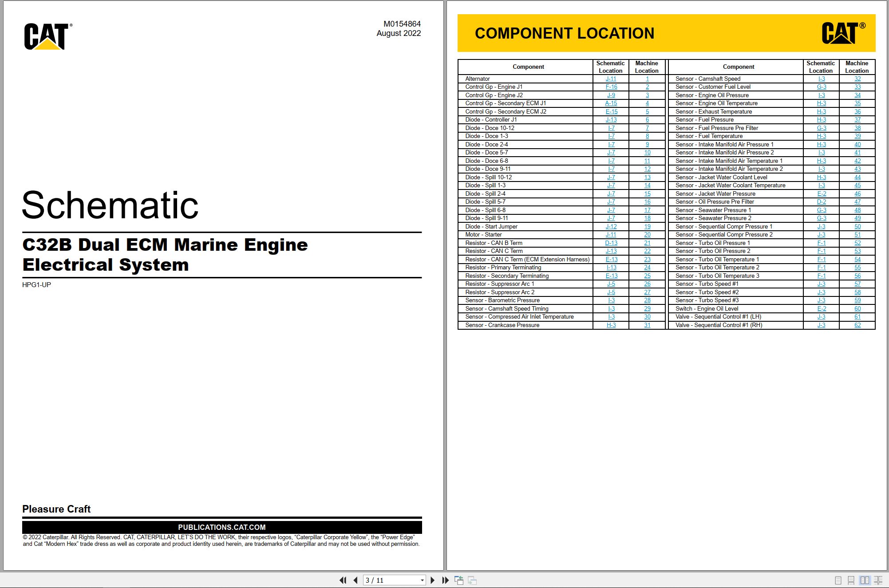Open schematic location E-2 for Jacket Water Pressure

click(x=822, y=194)
